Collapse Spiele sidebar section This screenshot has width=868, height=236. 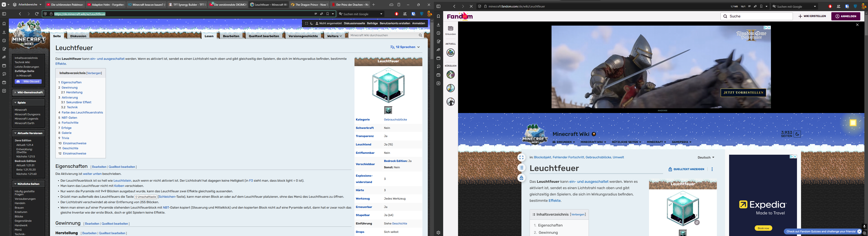pos(28,103)
